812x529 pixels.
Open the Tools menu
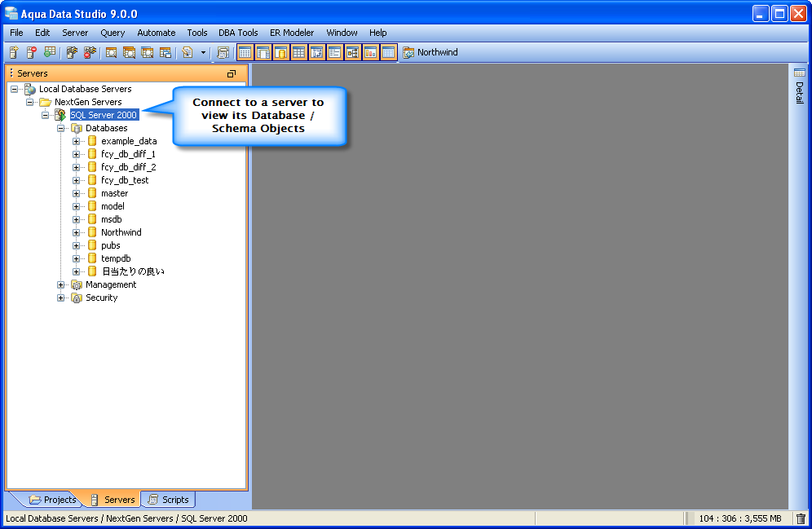pyautogui.click(x=196, y=33)
